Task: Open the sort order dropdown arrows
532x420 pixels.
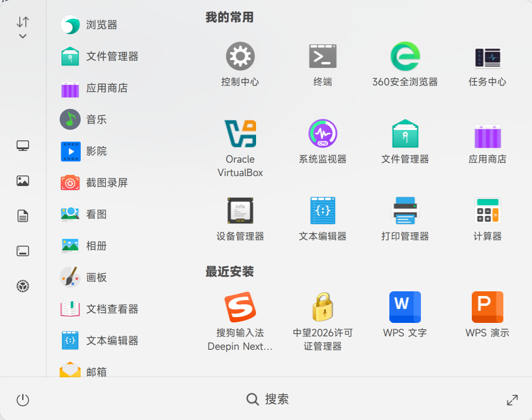Action: click(x=23, y=27)
